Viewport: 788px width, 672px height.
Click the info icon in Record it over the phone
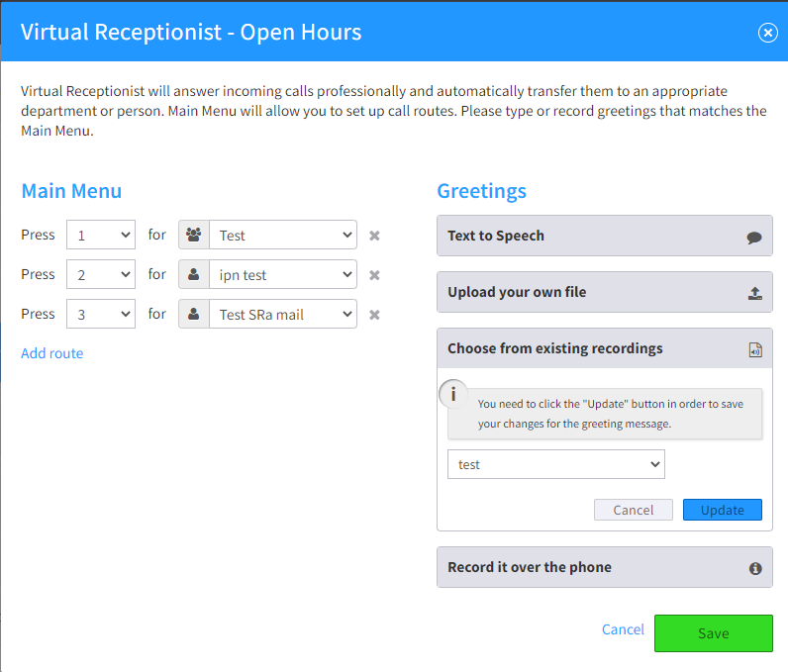[x=755, y=568]
